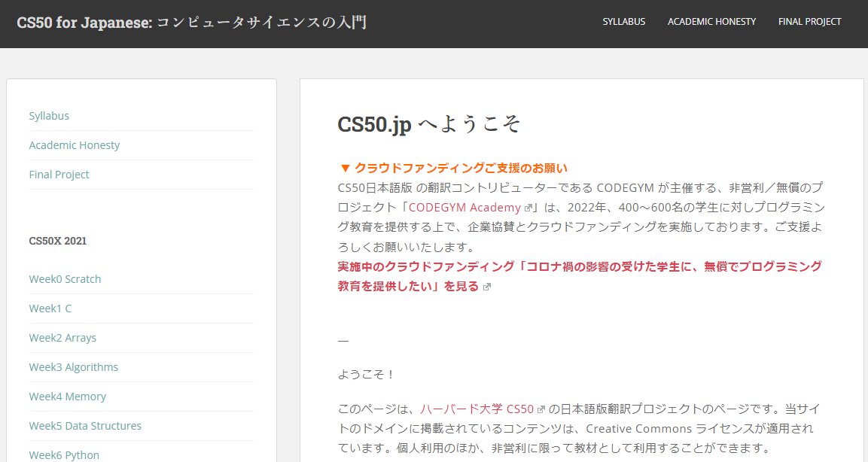
Task: Open the CS50 for Japanese site title
Action: 191,23
